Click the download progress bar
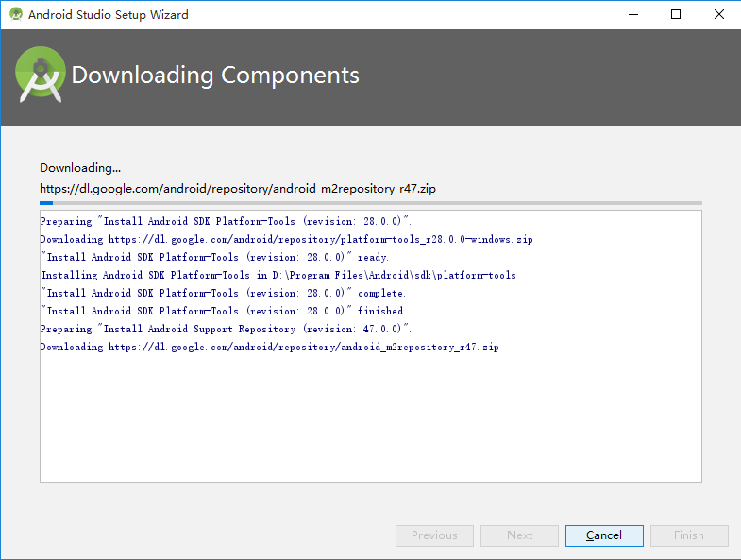This screenshot has height=560, width=741. click(370, 202)
